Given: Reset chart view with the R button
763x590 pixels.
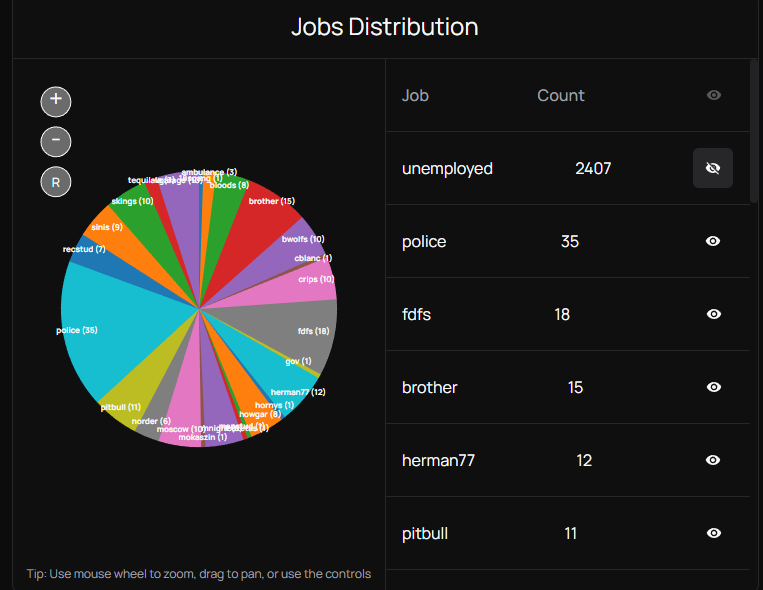Looking at the screenshot, I should point(56,182).
